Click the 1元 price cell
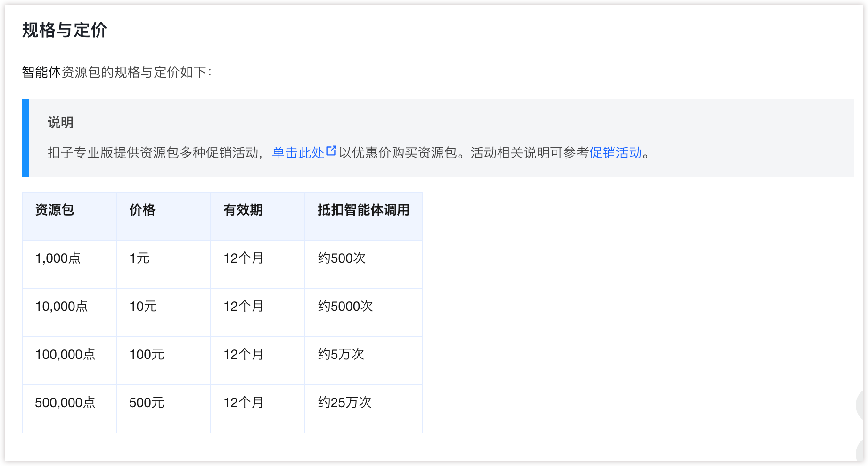Image resolution: width=868 pixels, height=466 pixels. [139, 258]
